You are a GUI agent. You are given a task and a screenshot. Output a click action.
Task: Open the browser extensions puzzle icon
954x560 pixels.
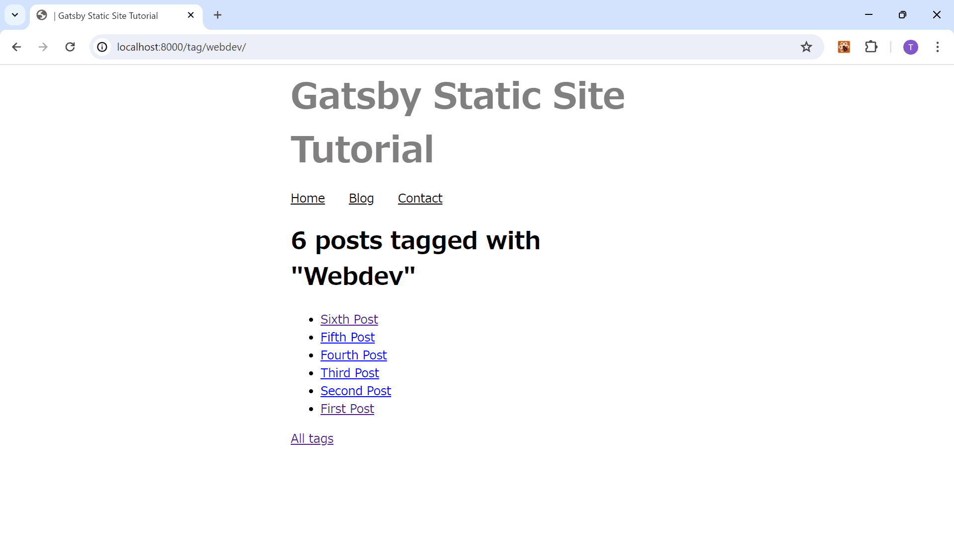(871, 47)
